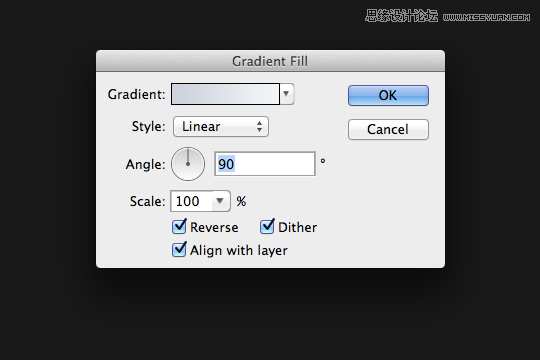Screen dimensions: 540x360
Task: Toggle the Align with layer checkbox
Action: click(x=179, y=249)
